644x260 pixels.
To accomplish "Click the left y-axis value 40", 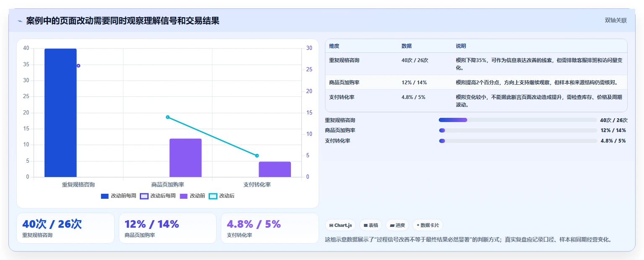I will 26,48.
